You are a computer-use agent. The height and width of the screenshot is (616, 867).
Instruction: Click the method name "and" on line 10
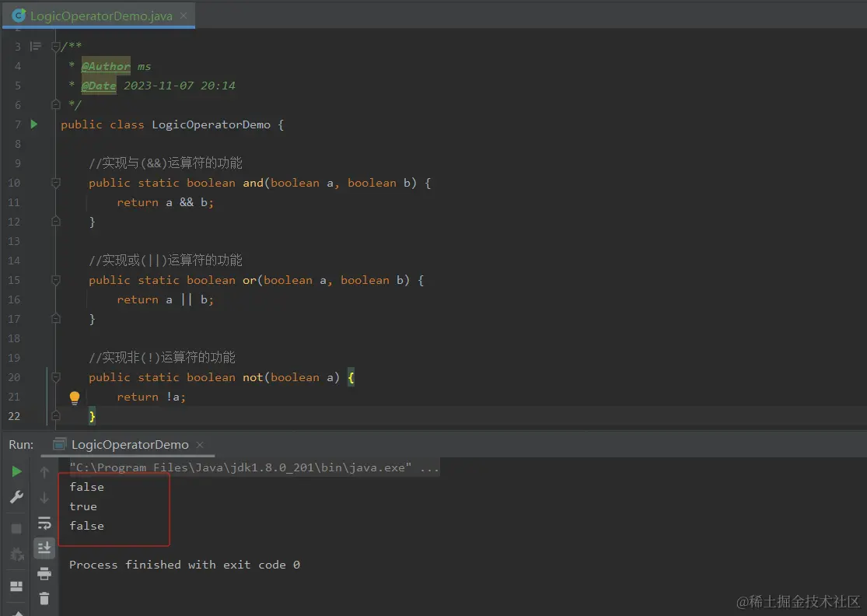point(253,183)
